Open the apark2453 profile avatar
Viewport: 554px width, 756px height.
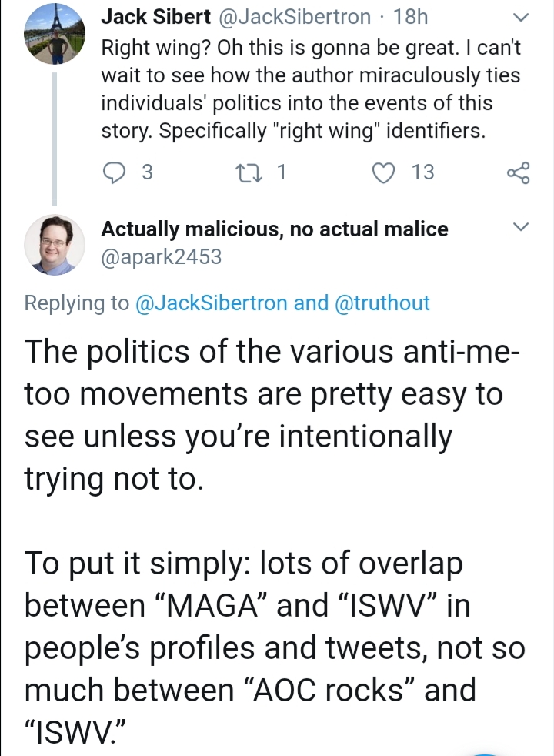tap(55, 245)
